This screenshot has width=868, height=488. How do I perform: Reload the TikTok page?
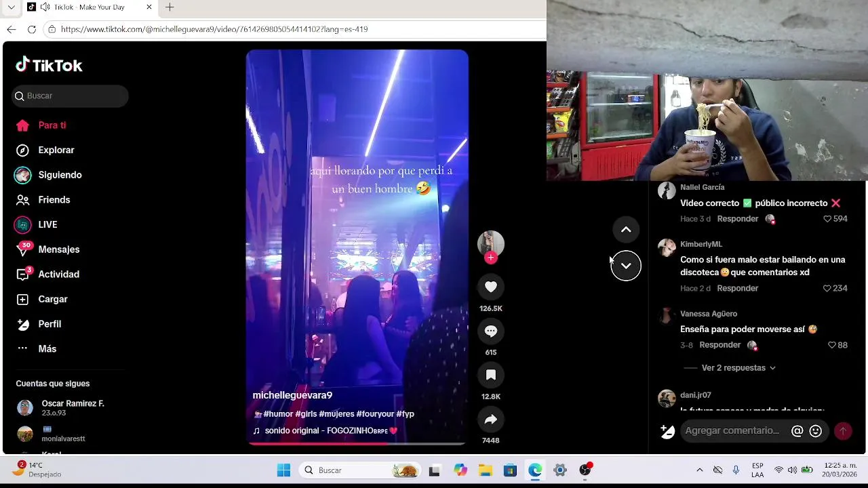31,29
